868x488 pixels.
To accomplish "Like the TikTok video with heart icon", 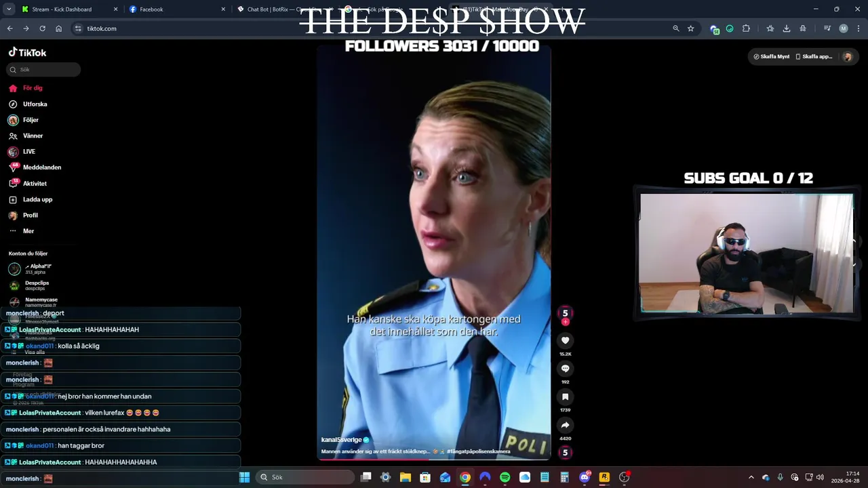I will 565,341.
